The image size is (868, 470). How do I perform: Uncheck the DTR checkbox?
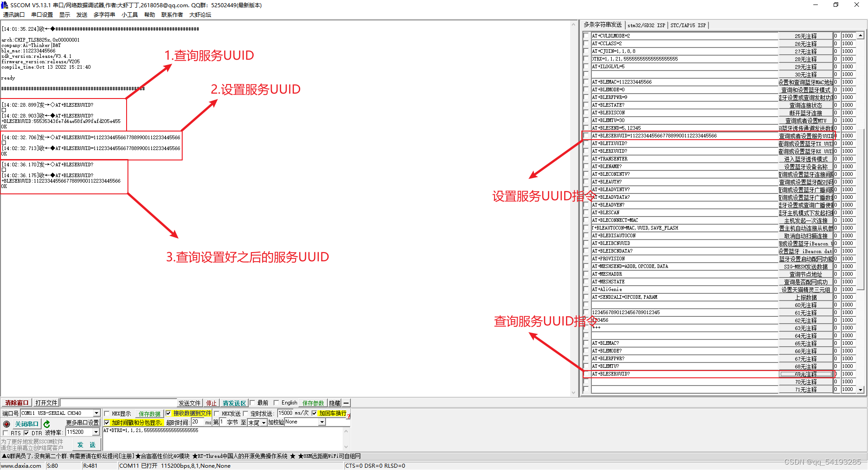point(26,433)
